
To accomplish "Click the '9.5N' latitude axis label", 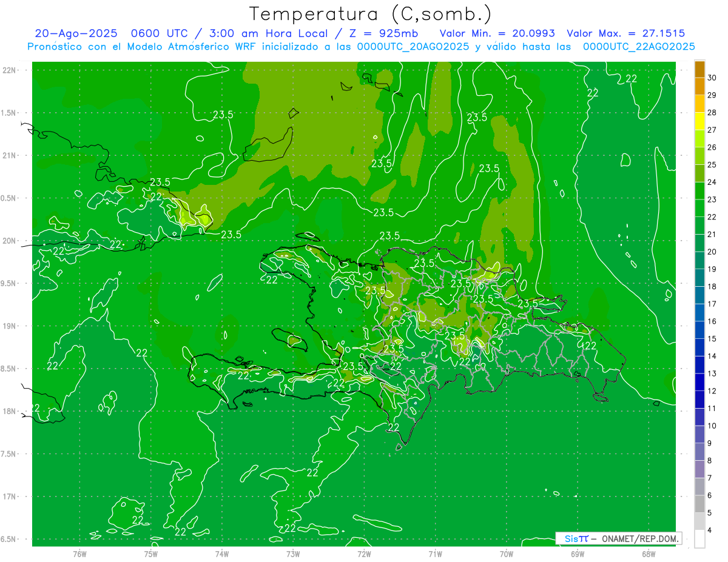I will click(8, 283).
